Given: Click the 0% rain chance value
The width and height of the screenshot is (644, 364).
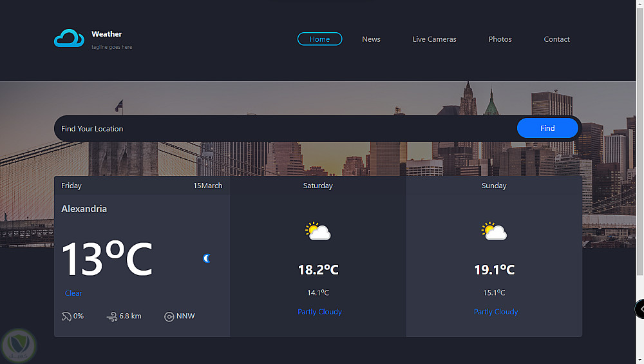Looking at the screenshot, I should point(79,316).
